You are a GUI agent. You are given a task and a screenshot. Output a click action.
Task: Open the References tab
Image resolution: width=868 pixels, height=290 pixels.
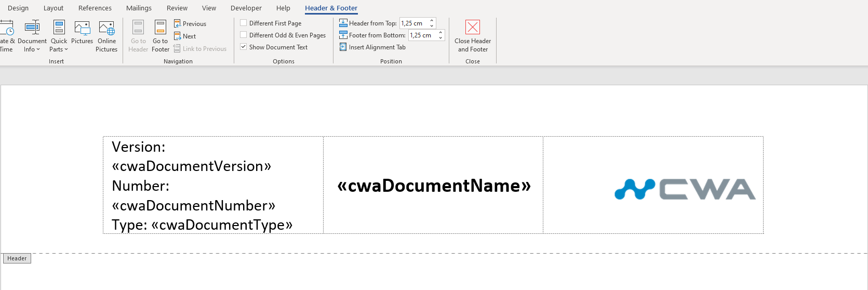point(95,8)
